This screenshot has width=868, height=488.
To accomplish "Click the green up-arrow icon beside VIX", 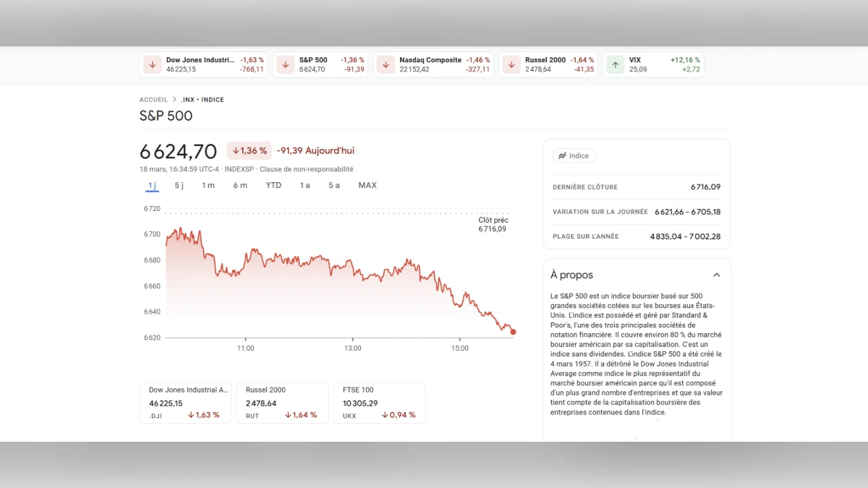I will tap(614, 64).
